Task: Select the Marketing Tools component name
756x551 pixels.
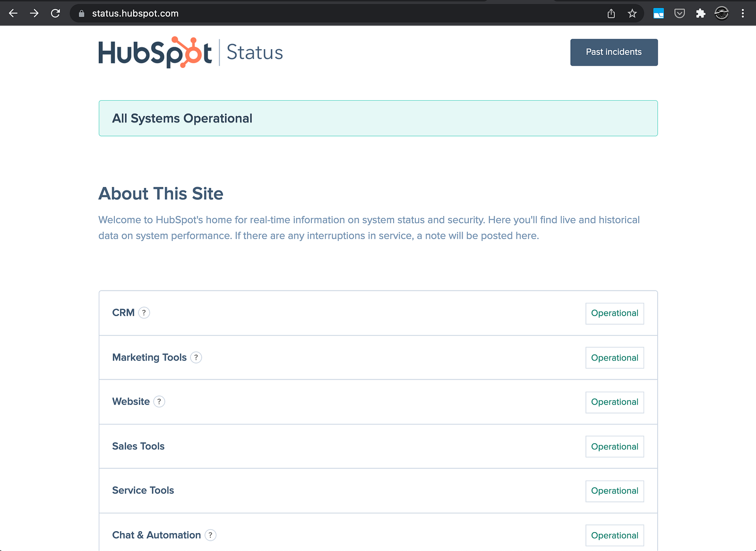Action: (149, 358)
